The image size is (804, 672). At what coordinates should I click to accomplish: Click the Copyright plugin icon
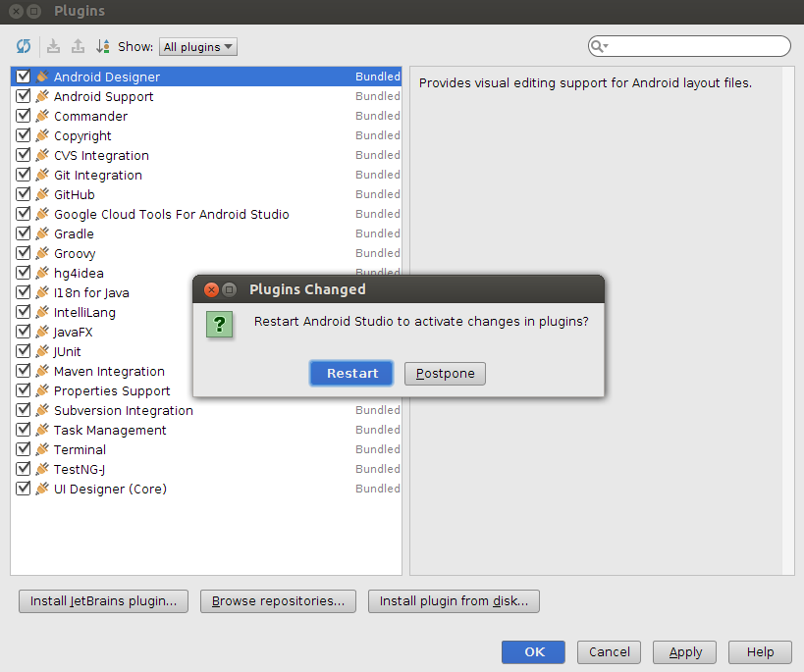(42, 135)
